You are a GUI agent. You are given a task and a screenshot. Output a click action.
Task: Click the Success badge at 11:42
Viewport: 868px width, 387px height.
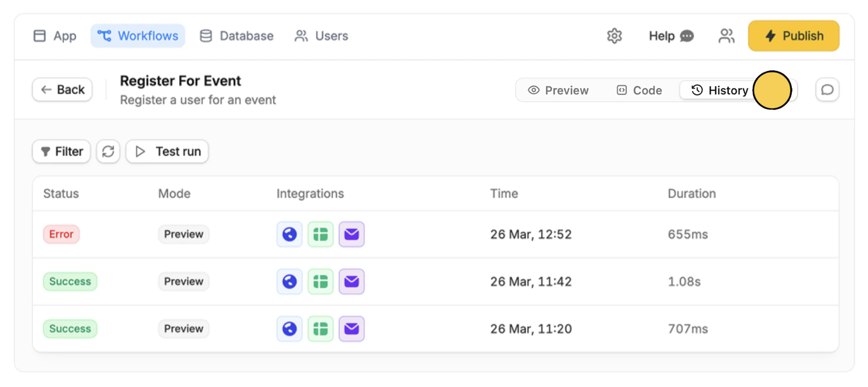(70, 281)
